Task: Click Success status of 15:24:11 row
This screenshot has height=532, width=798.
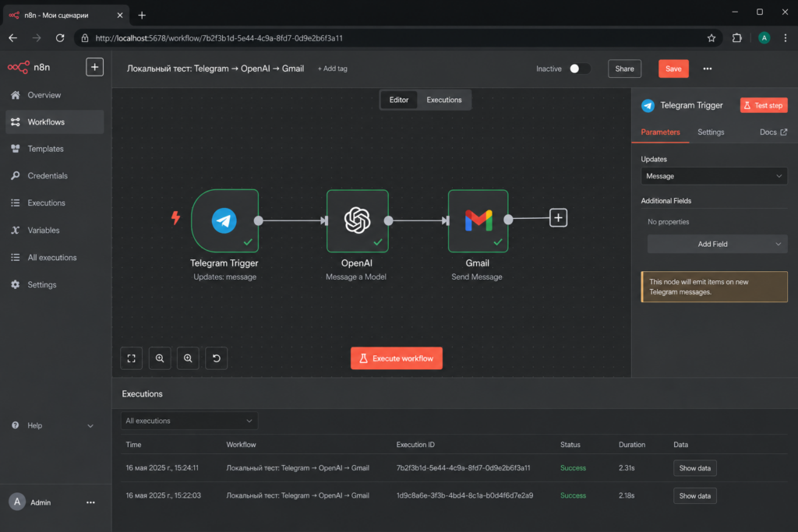Action: (573, 468)
